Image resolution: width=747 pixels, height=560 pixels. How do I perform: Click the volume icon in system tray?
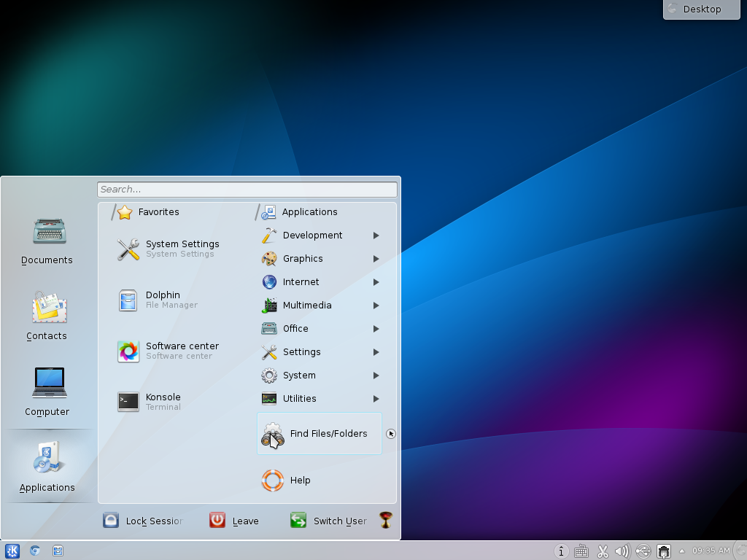(x=622, y=551)
